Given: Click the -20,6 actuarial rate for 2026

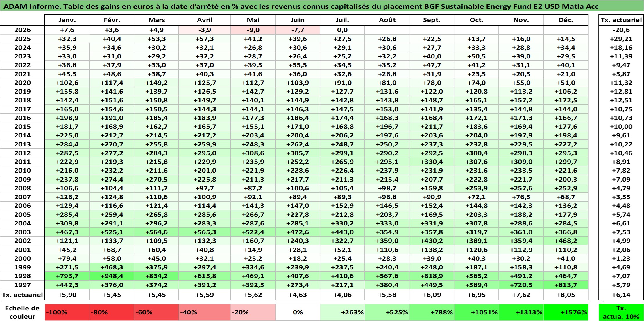Looking at the screenshot, I should [x=621, y=30].
